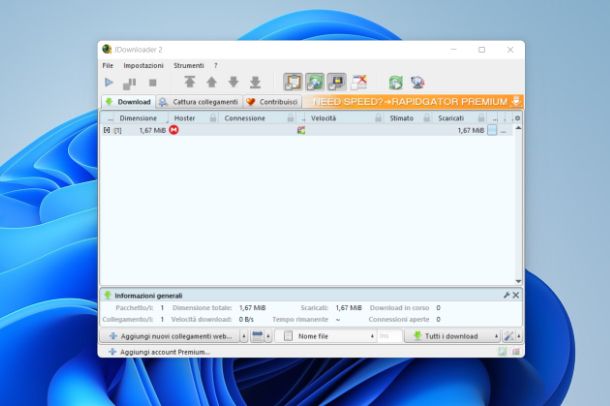
Task: Toggle silent mode icon with red X
Action: click(x=359, y=82)
